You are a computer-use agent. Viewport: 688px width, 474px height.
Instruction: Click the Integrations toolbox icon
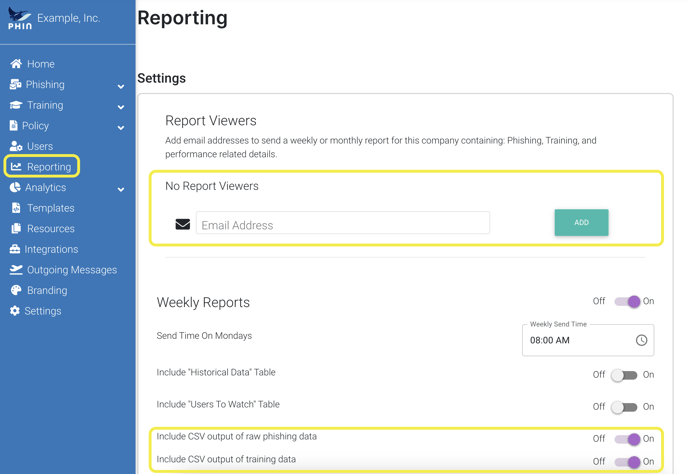pos(15,249)
